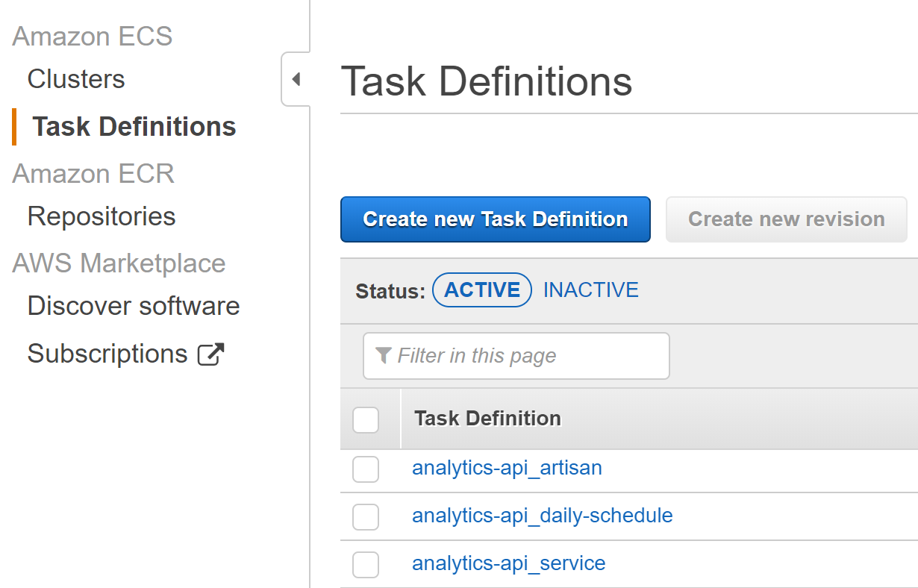This screenshot has height=588, width=918.
Task: Open Clusters in the sidebar
Action: pos(76,79)
